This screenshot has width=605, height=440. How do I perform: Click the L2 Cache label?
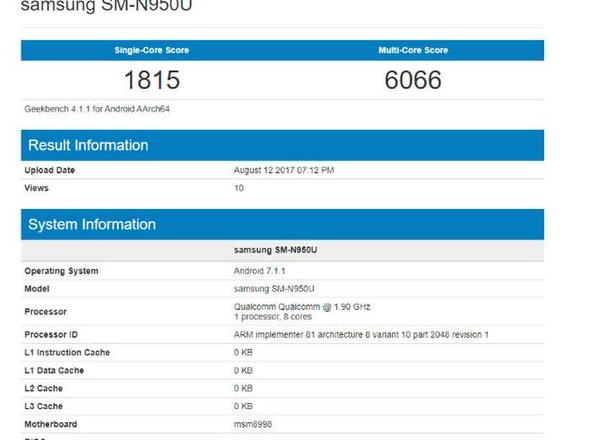tap(43, 388)
